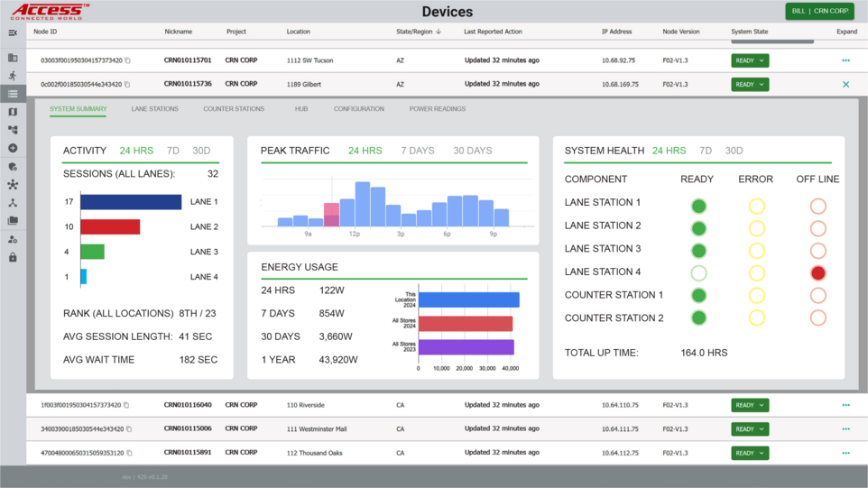Copy node ID of CRN010115701
This screenshot has height=488, width=868.
pyautogui.click(x=128, y=60)
